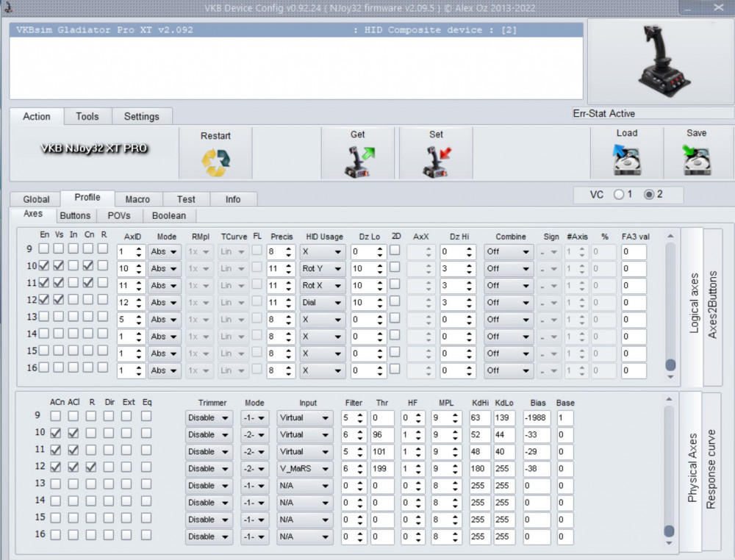This screenshot has height=560, width=735.
Task: Select VC radio option 2
Action: point(649,194)
